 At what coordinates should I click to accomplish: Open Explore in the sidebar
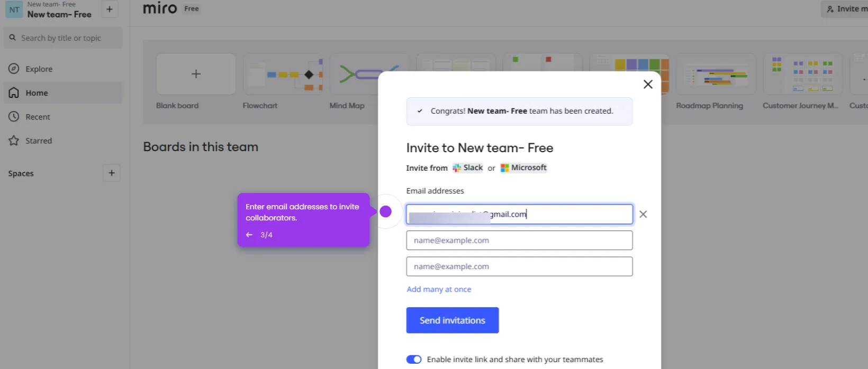[63, 69]
